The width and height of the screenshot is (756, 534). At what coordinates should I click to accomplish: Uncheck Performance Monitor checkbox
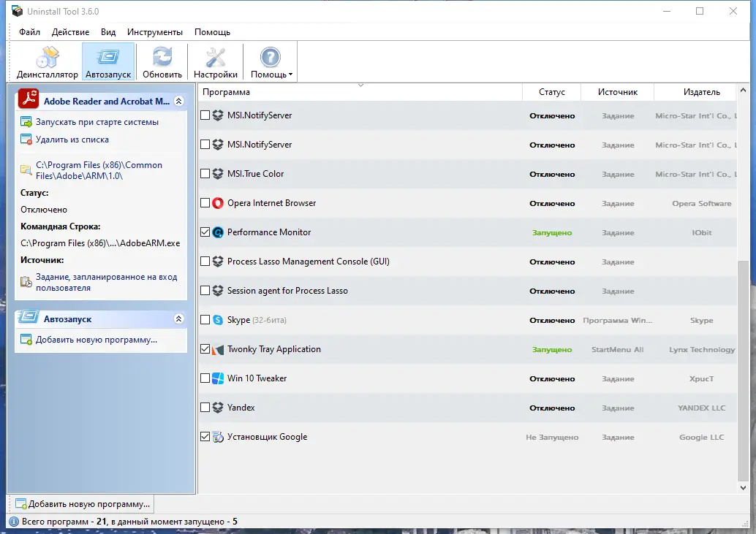pos(205,232)
